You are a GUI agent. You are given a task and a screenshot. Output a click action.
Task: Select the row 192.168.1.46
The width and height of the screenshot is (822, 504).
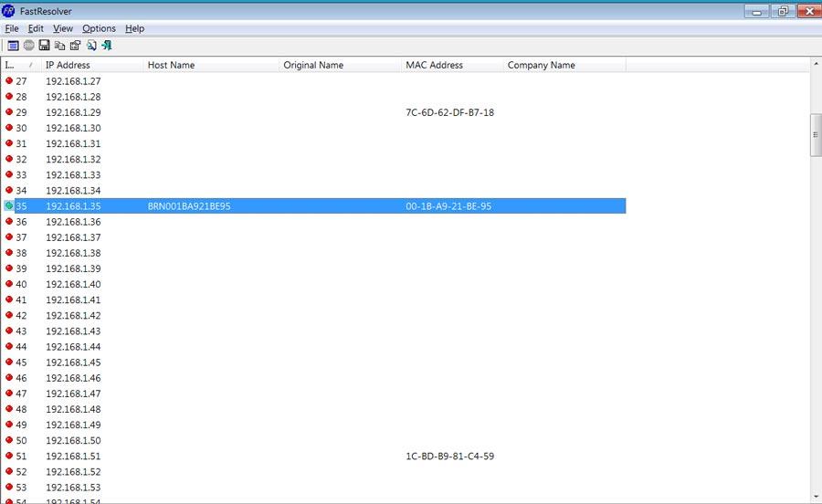(x=313, y=378)
